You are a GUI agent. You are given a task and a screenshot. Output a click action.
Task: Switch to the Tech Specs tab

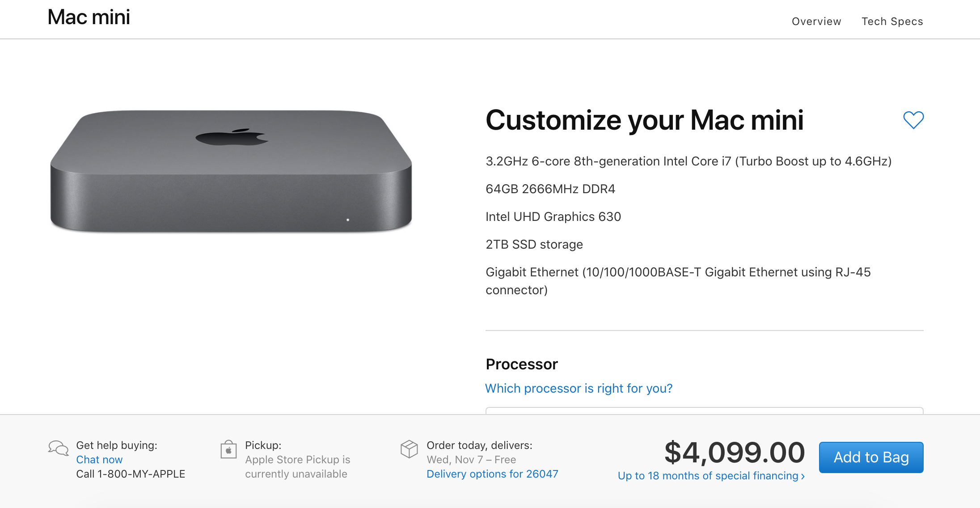892,21
